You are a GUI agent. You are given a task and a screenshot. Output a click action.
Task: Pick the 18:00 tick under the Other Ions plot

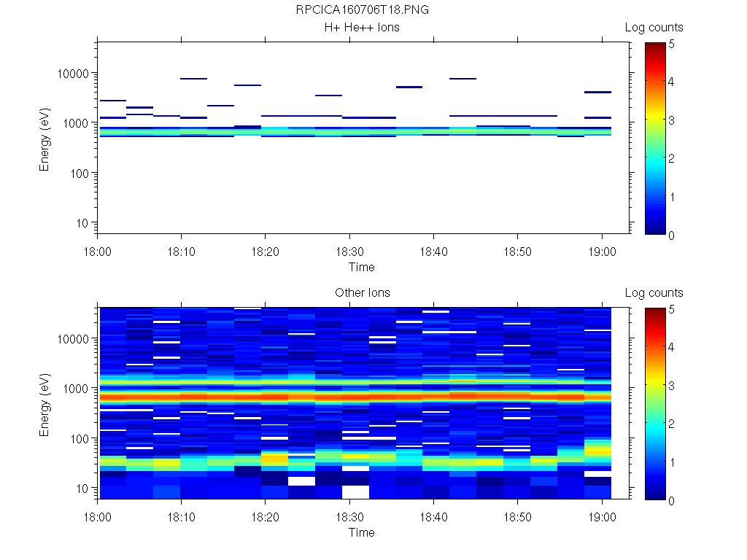pos(98,517)
